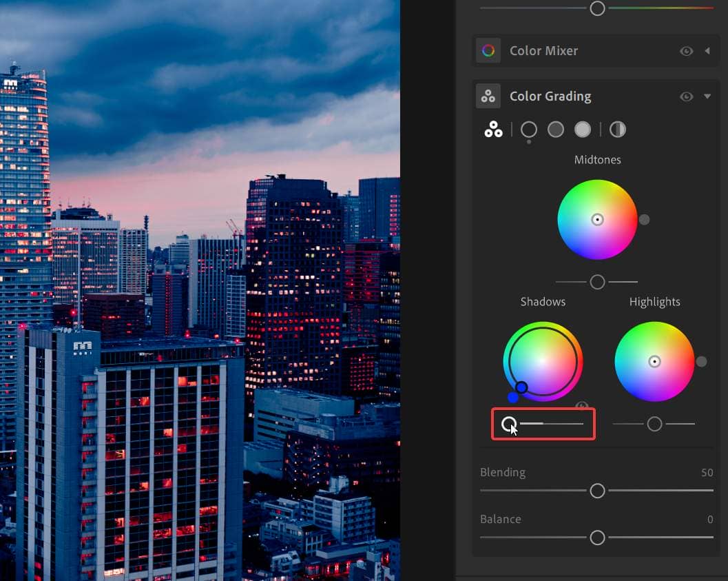This screenshot has height=581, width=728.
Task: Toggle Color Mixer visibility eye
Action: [x=686, y=51]
